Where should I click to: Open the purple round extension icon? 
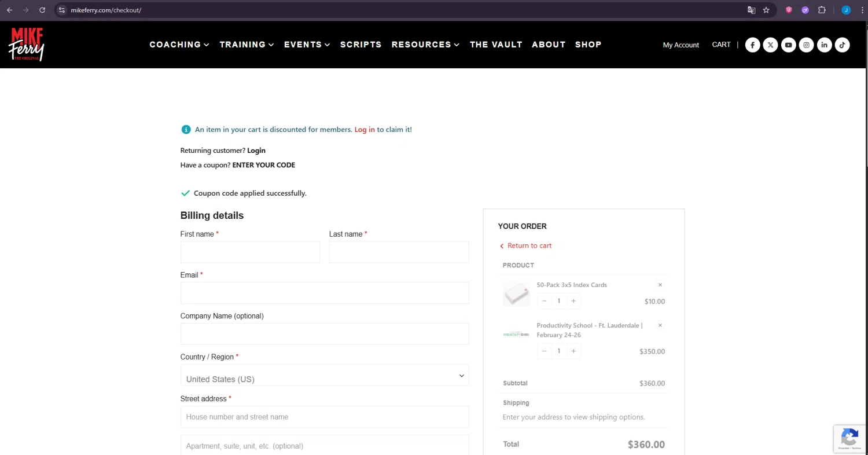[805, 10]
